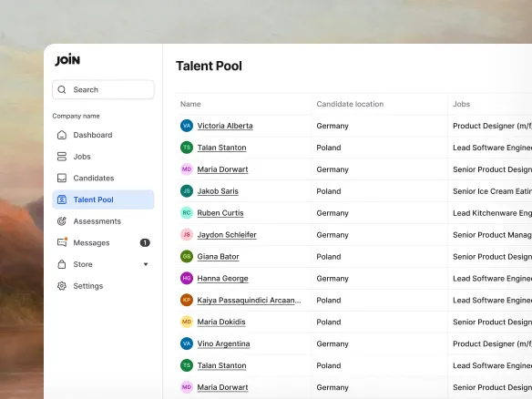Click the Assessments target icon
The height and width of the screenshot is (399, 532).
(62, 221)
